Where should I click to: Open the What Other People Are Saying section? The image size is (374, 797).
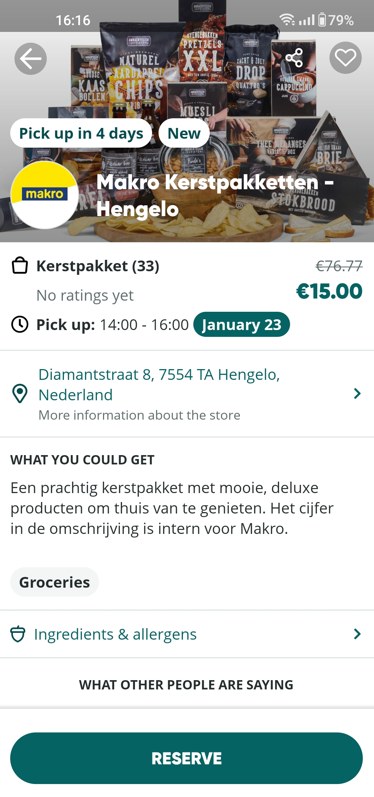[186, 685]
